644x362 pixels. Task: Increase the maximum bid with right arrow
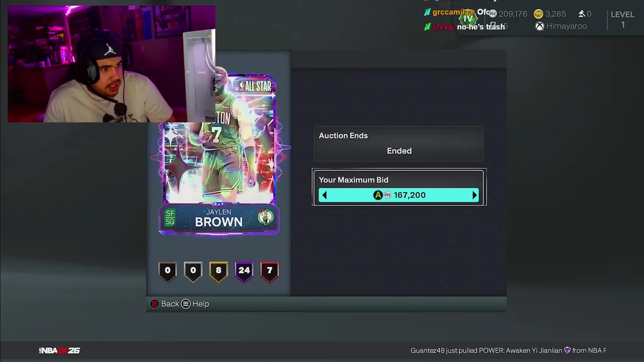474,195
